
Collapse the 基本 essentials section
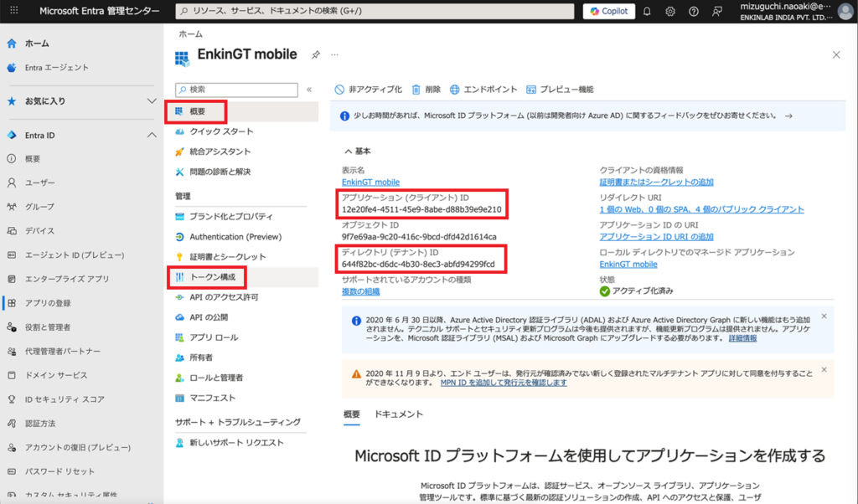349,152
